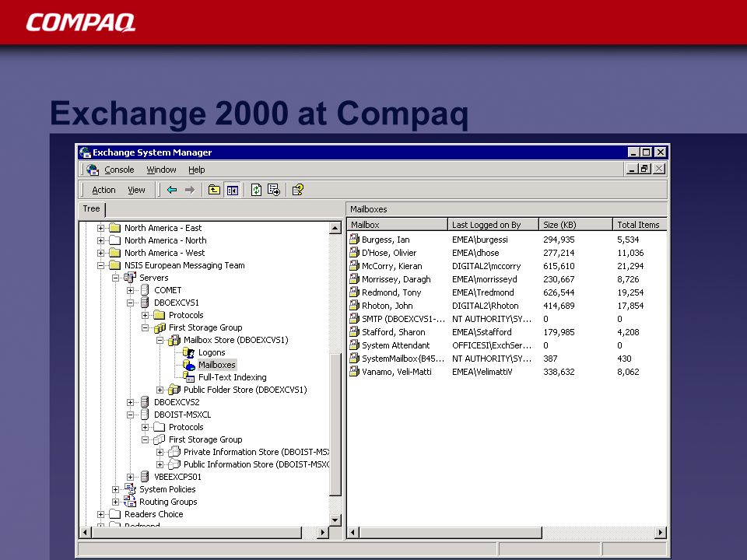
Task: Select the System Attendant mailbox row
Action: [x=507, y=345]
